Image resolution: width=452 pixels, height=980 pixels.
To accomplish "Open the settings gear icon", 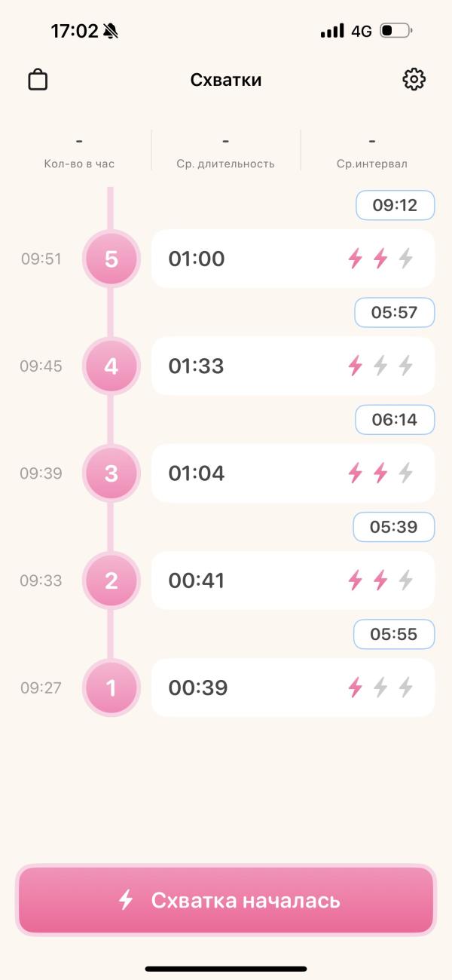I will pos(414,79).
